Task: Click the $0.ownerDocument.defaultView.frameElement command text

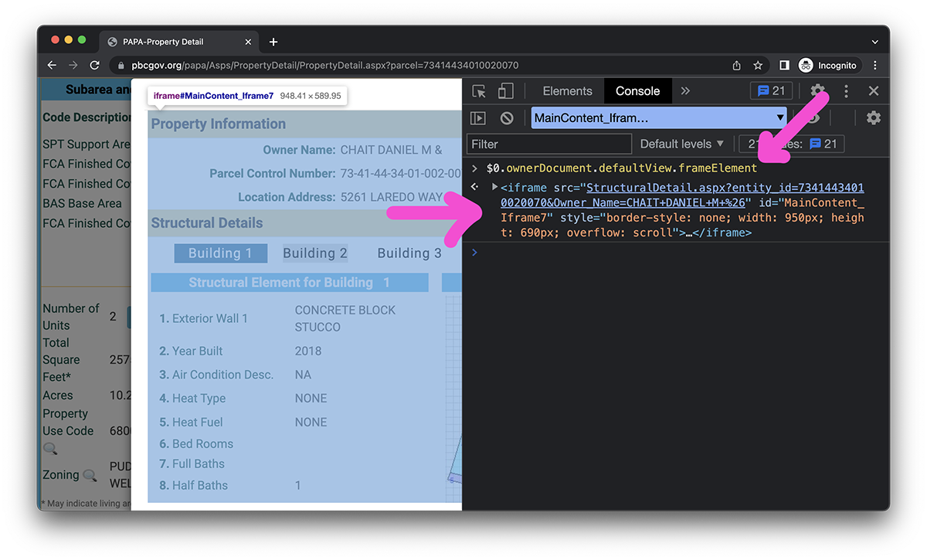Action: tap(622, 168)
